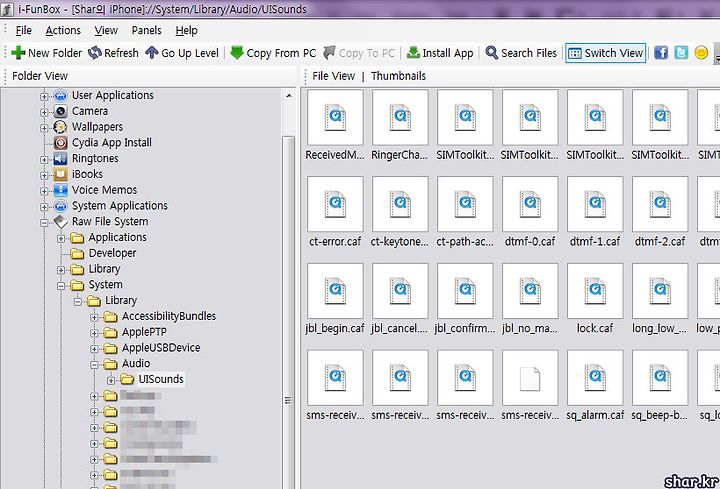Open the View menu

click(106, 30)
